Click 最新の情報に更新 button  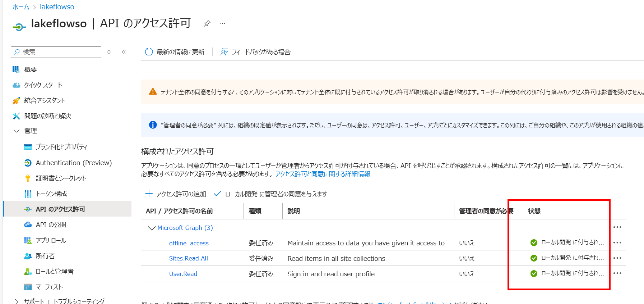coord(175,52)
